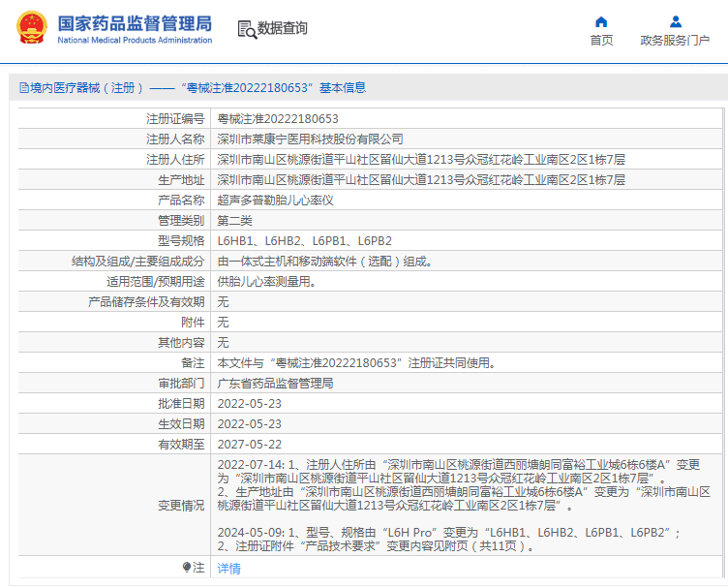Click the 注册人名称 label

pos(175,139)
